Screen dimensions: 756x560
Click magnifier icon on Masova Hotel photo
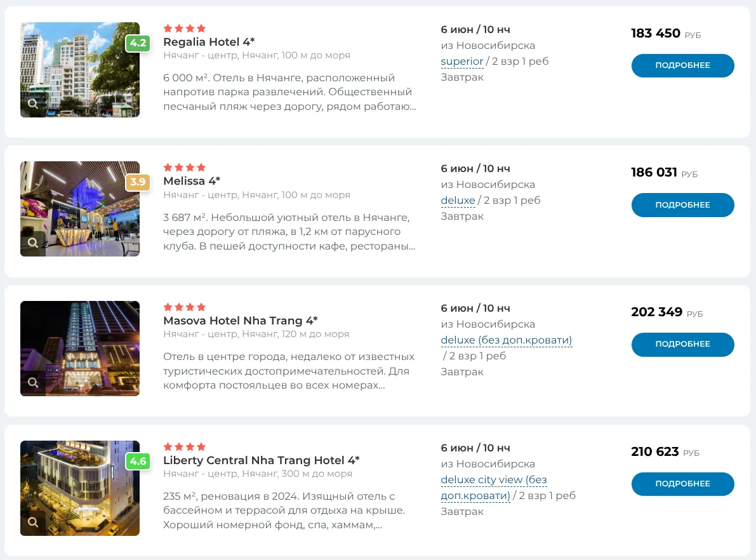33,382
